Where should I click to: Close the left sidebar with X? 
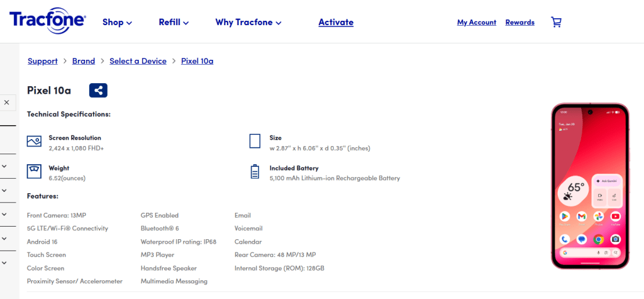(6, 102)
